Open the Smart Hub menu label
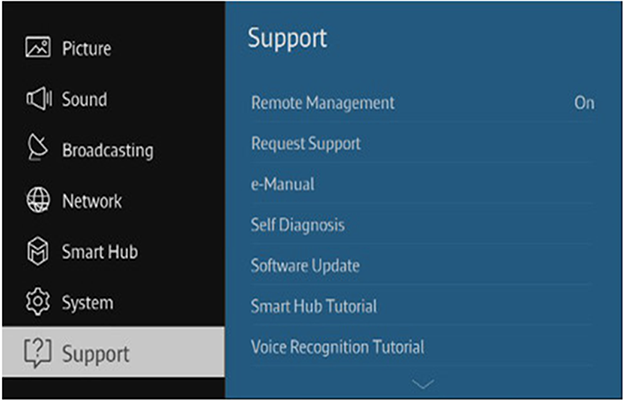The height and width of the screenshot is (400, 625). (100, 252)
